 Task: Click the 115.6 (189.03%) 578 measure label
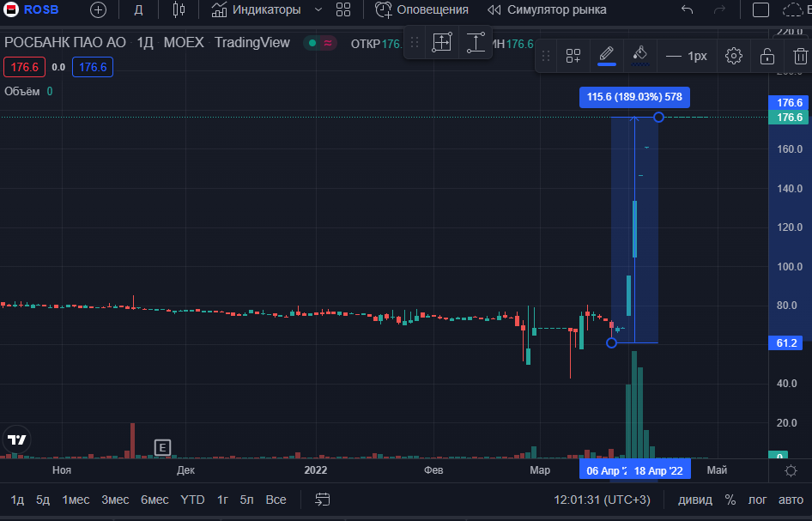coord(634,97)
